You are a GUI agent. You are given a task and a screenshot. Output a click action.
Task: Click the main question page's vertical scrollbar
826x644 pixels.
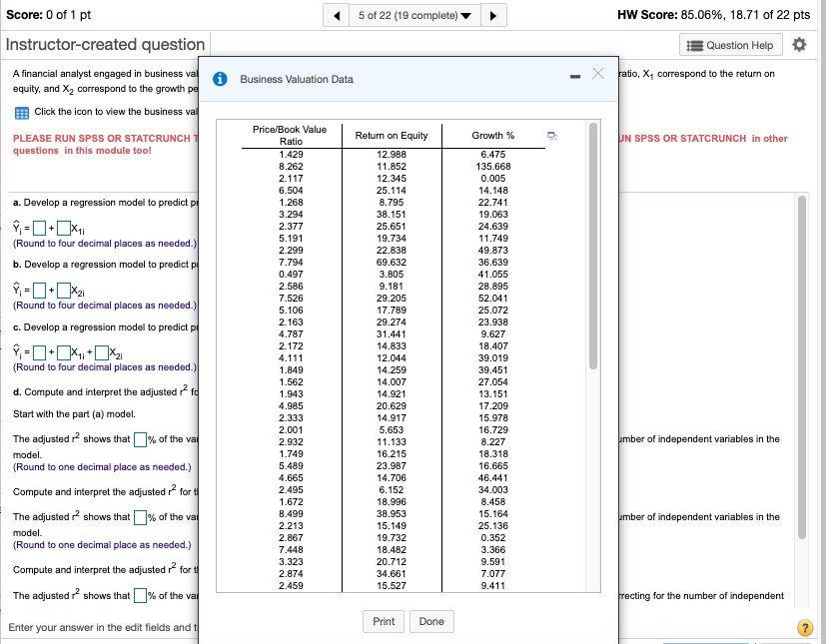[x=801, y=369]
